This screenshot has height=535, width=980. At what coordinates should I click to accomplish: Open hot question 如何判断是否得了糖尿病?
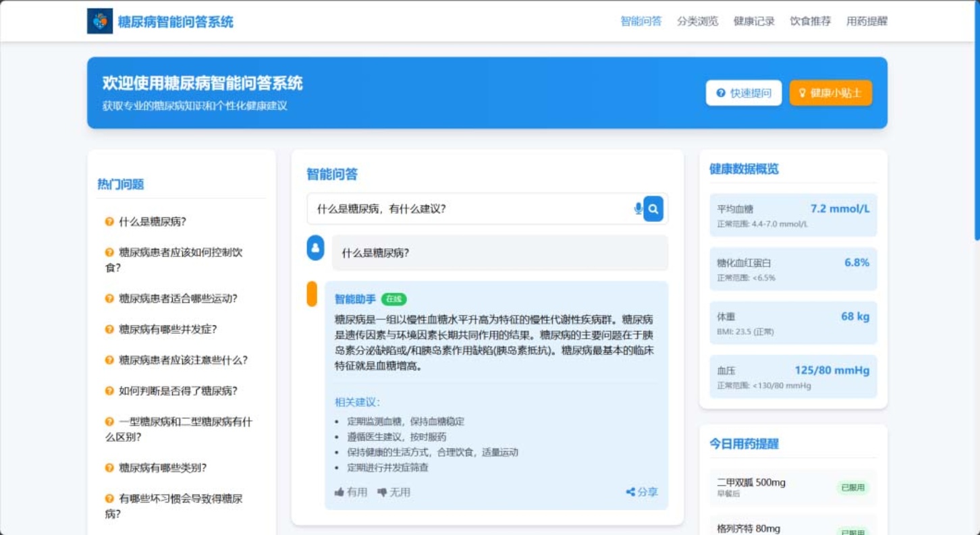(178, 391)
